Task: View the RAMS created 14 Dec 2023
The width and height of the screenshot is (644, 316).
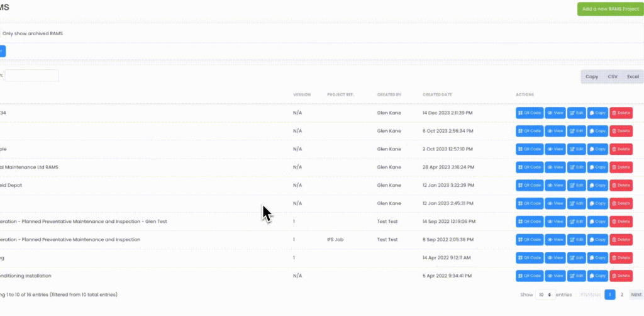Action: 555,113
